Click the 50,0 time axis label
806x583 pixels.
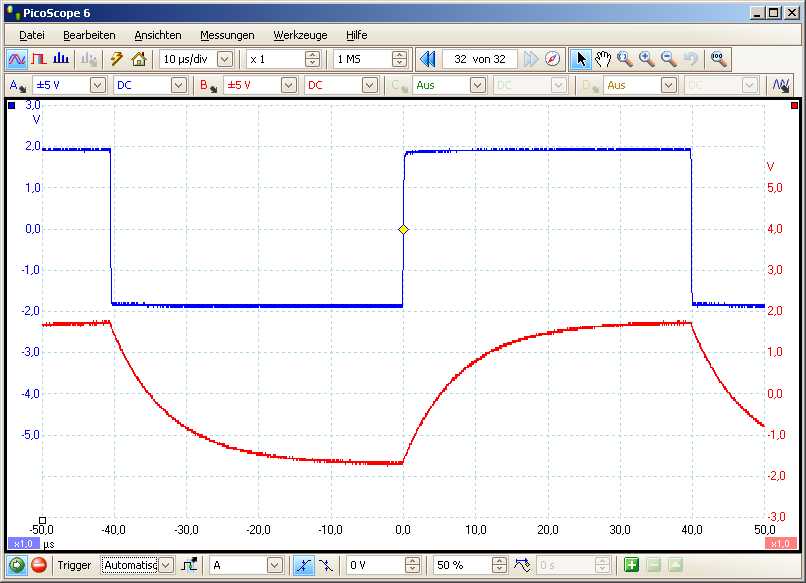(x=765, y=530)
